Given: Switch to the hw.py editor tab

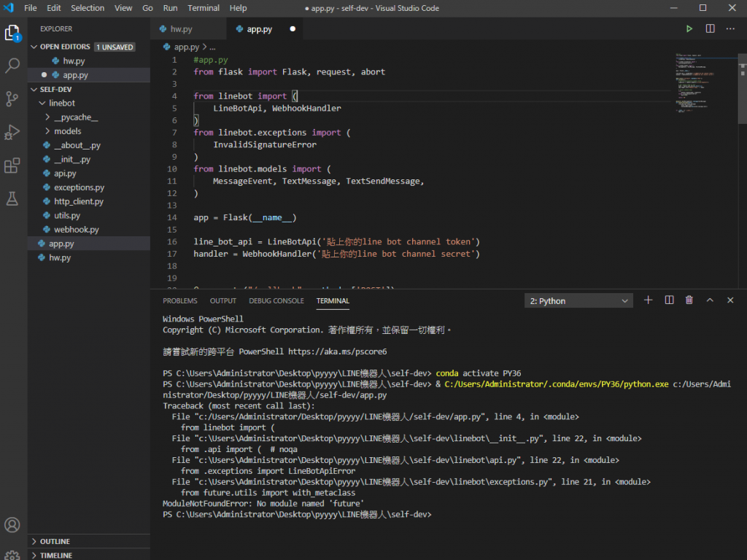Looking at the screenshot, I should (181, 29).
